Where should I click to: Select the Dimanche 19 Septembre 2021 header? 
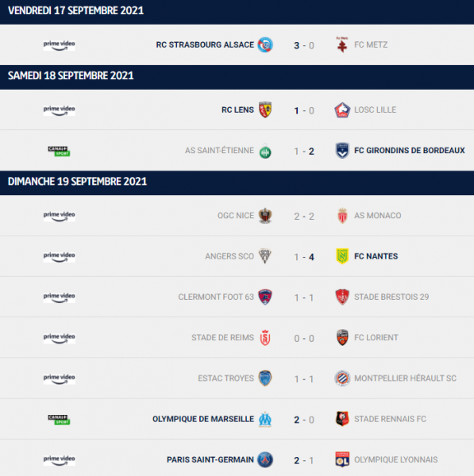tap(237, 182)
